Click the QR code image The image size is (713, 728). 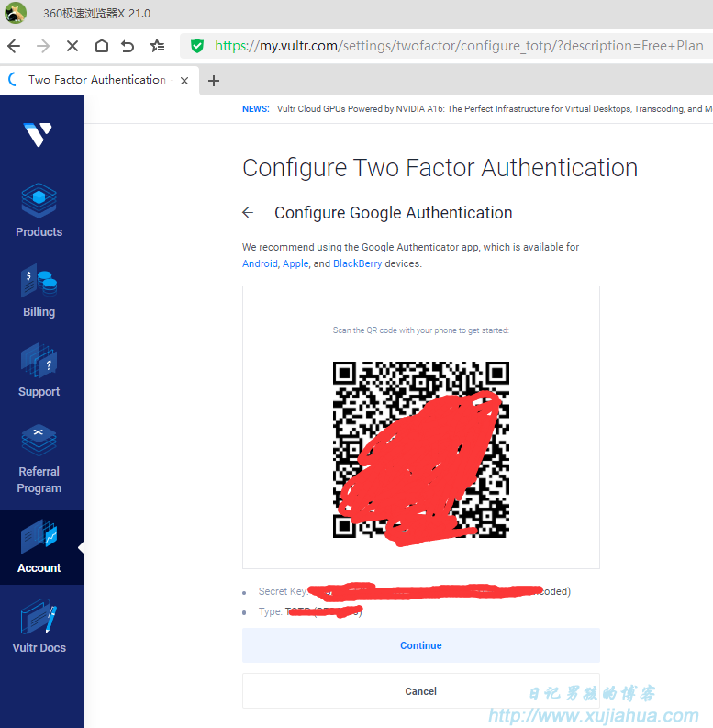421,450
